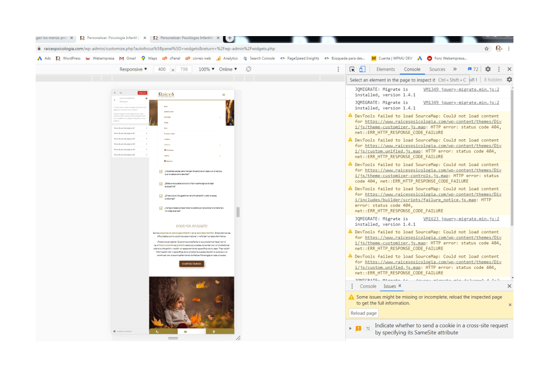Dismiss the missing issues warning banner
The image size is (555, 392).
click(510, 305)
